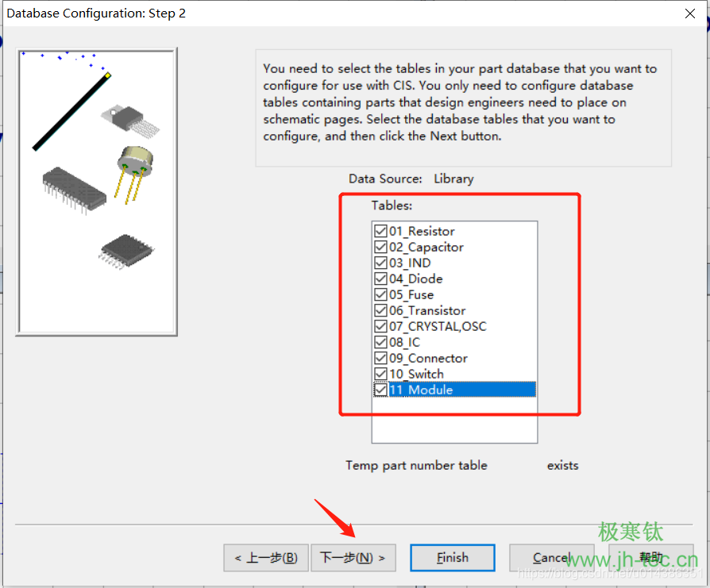Viewport: 710px width, 588px height.
Task: Uncheck the 10_Switch checkbox
Action: pyautogui.click(x=380, y=375)
